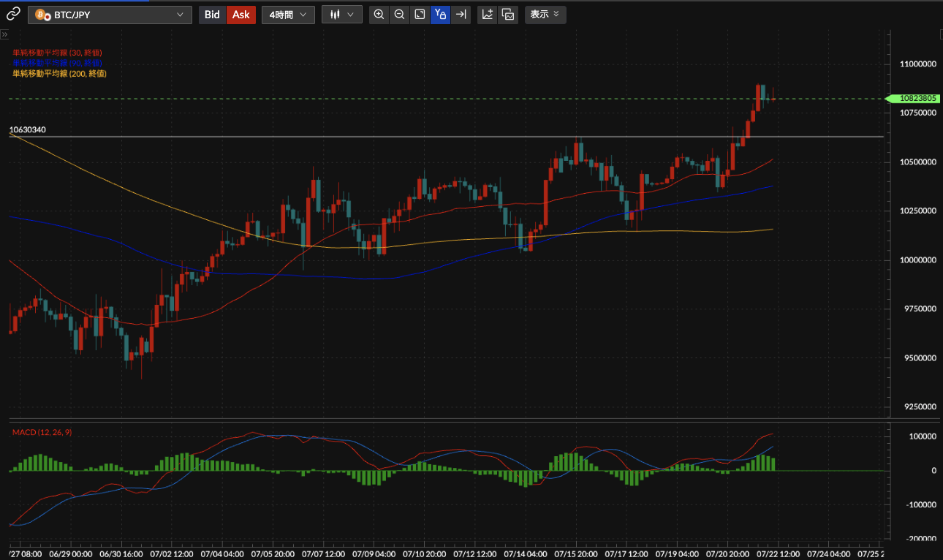Image resolution: width=943 pixels, height=560 pixels.
Task: Select the 単純移動平均線 (200, 終値) indicator label
Action: 59,74
